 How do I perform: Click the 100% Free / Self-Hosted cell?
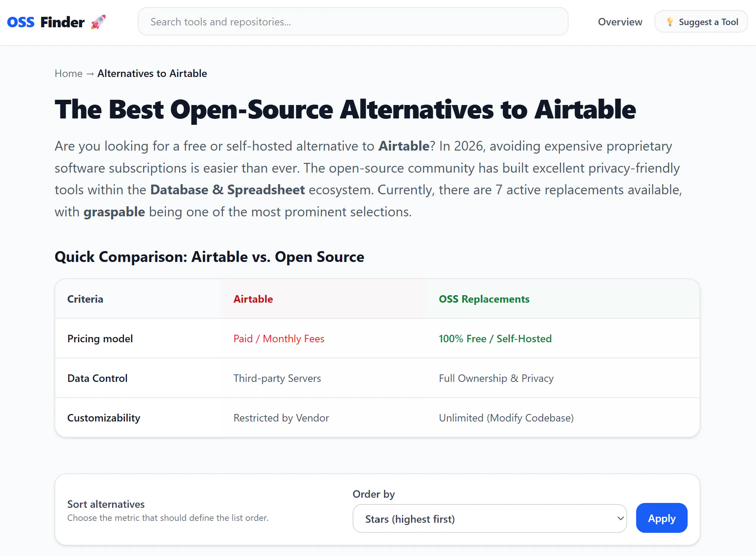pos(495,339)
